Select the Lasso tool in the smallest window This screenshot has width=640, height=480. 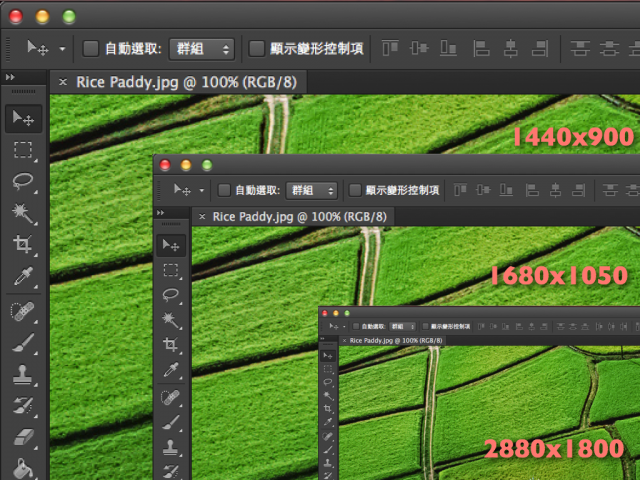[x=328, y=382]
